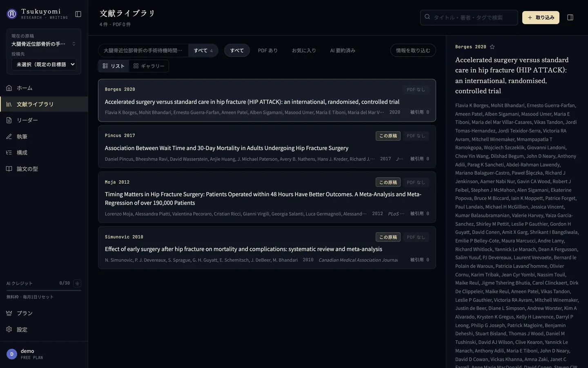Viewport: 588px width, 368px height.
Task: Click PDF なし badge on Borges 2020
Action: pos(416,90)
